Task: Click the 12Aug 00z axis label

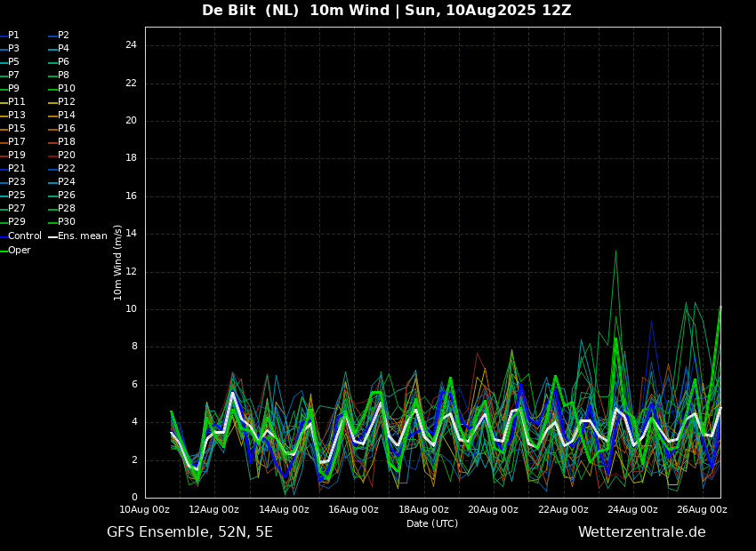Action: tap(213, 509)
